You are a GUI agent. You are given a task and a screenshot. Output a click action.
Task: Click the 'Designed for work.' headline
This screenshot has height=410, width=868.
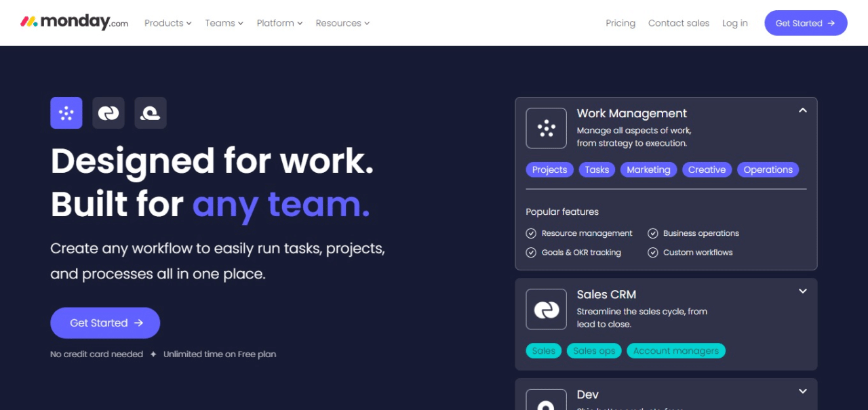(212, 161)
